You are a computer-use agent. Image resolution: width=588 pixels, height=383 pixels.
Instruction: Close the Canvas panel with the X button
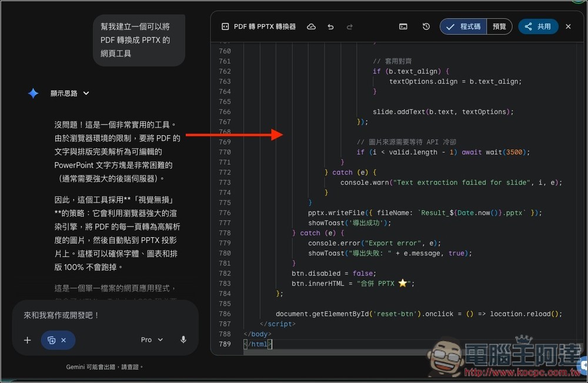[x=567, y=26]
